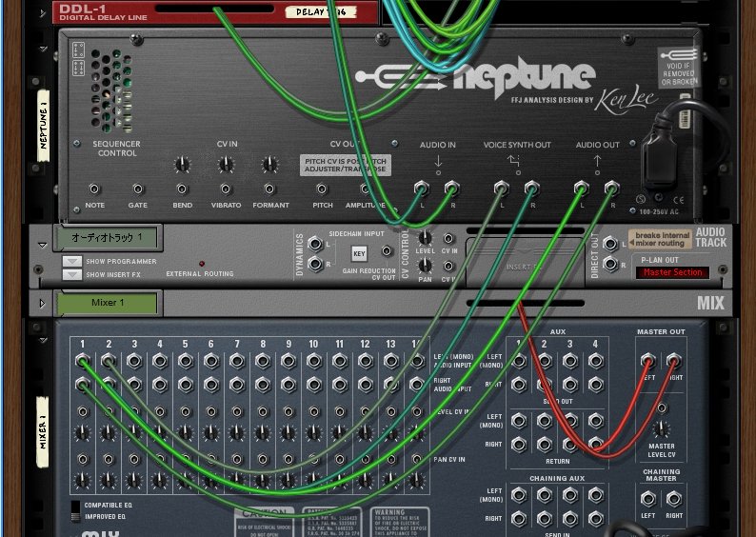
Task: Click the Neptune NOTE sequencer control jack
Action: point(94,189)
